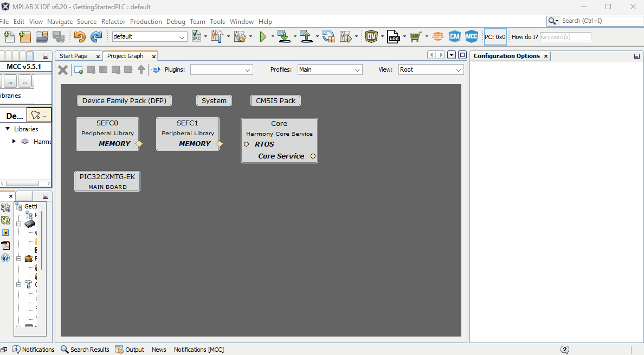The image size is (644, 355).
Task: Select the System block
Action: [x=214, y=100]
